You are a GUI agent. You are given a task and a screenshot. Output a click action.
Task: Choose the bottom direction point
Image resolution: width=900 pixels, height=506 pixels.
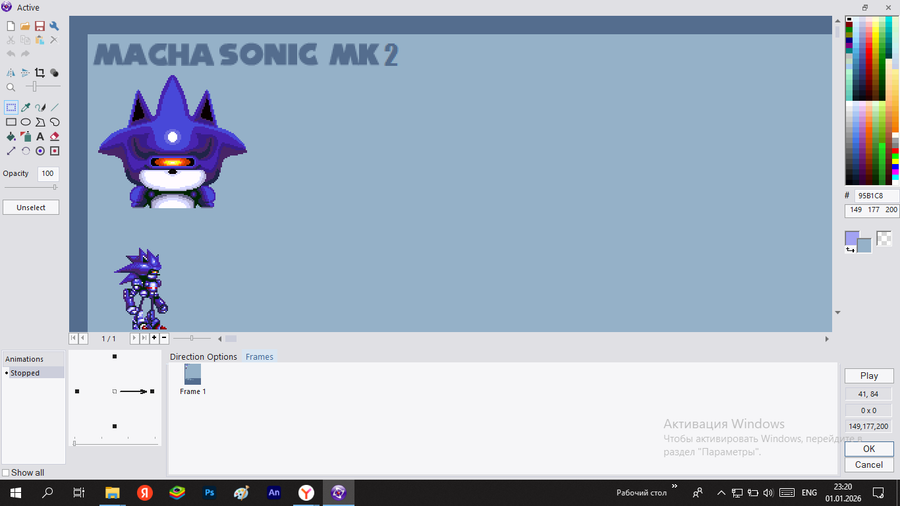point(115,426)
